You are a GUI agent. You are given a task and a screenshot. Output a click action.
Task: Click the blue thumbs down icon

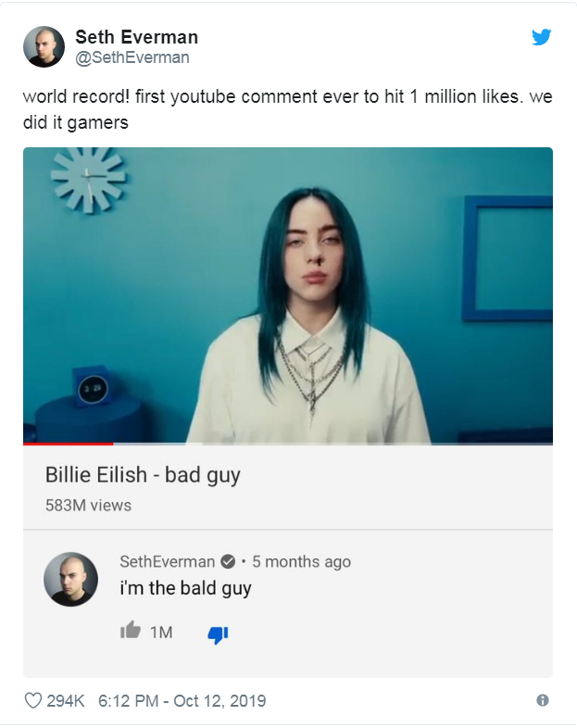pyautogui.click(x=218, y=634)
